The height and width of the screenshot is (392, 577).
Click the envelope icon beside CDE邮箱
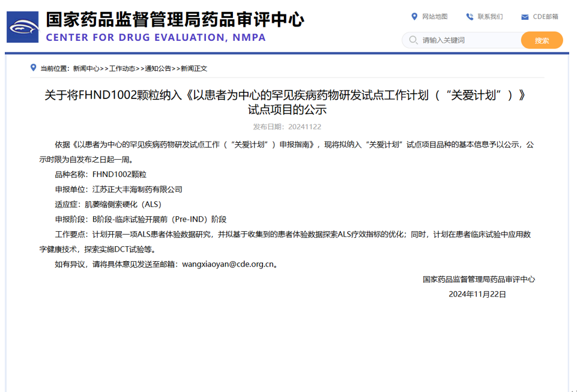525,17
